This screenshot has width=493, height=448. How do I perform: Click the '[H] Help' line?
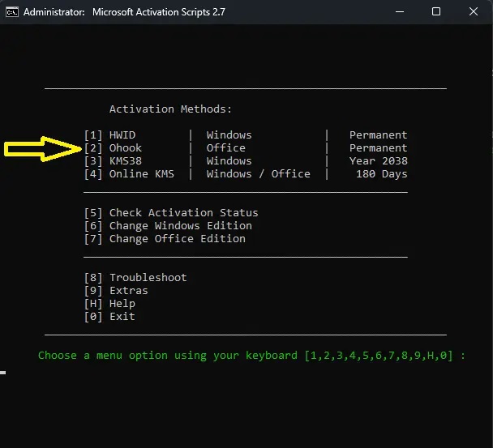coord(109,304)
